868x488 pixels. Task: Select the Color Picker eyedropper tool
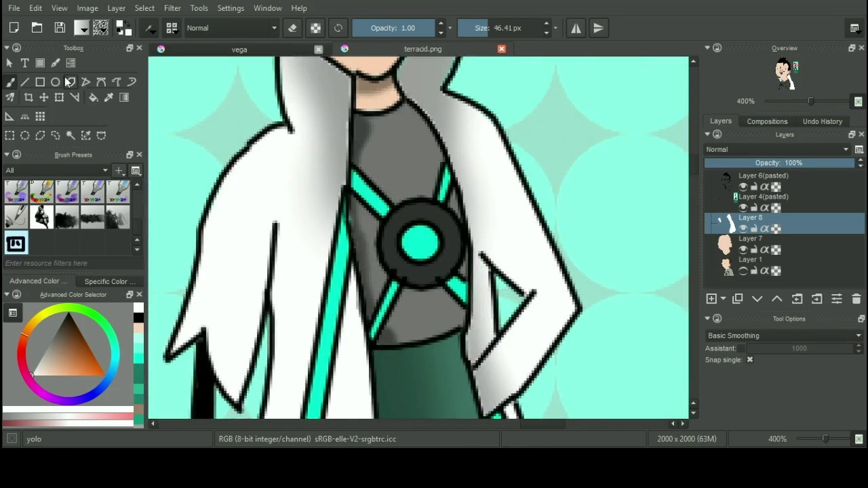[108, 98]
